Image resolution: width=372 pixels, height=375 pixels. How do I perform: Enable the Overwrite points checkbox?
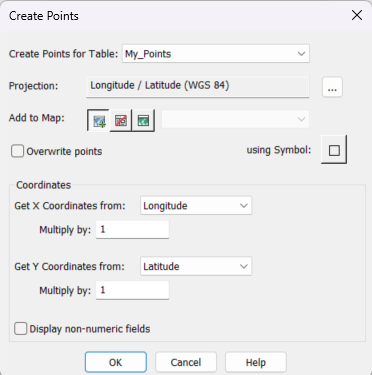17,151
